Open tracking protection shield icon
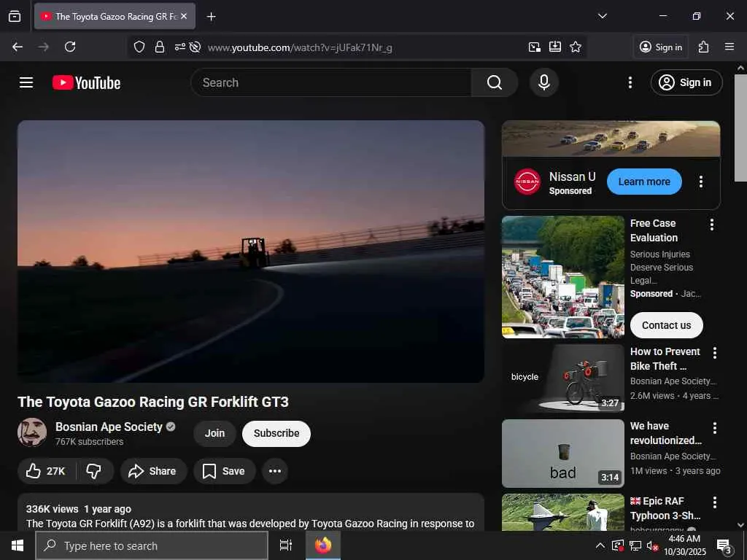This screenshot has width=747, height=560. [x=139, y=47]
